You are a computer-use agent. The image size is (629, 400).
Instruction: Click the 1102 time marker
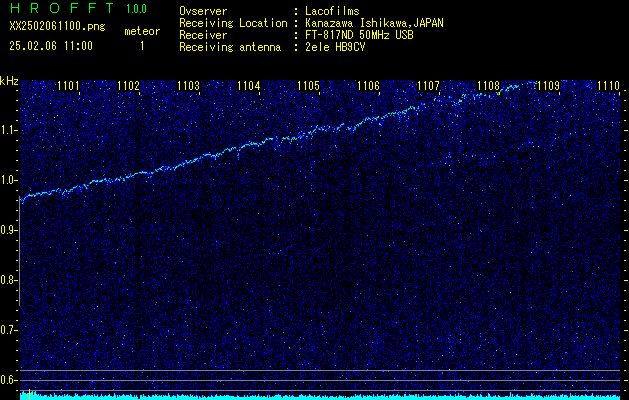point(128,85)
